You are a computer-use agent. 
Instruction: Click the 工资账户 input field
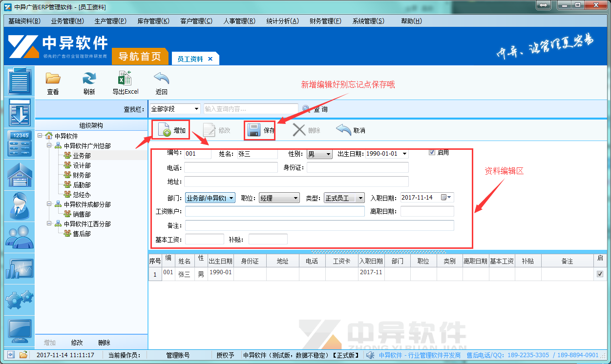[275, 211]
